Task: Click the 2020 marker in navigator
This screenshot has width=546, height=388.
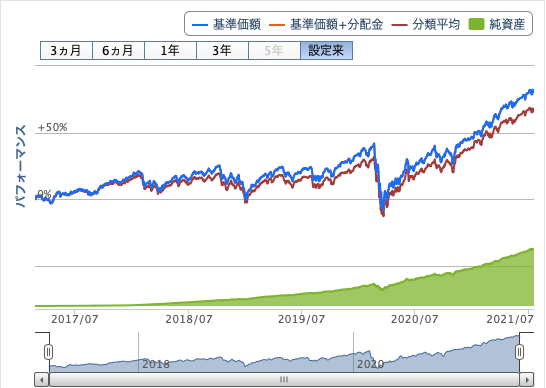Action: point(370,364)
